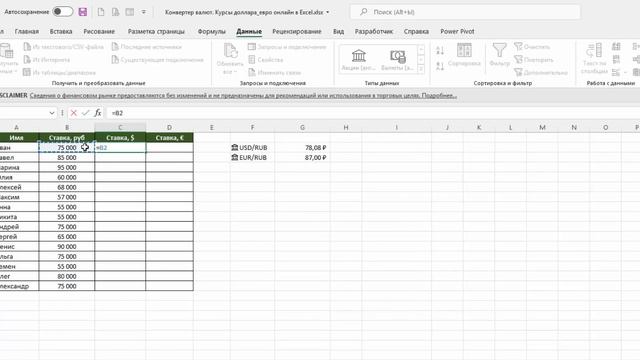Click cell with 87,00 ₽ rate

(x=302, y=157)
